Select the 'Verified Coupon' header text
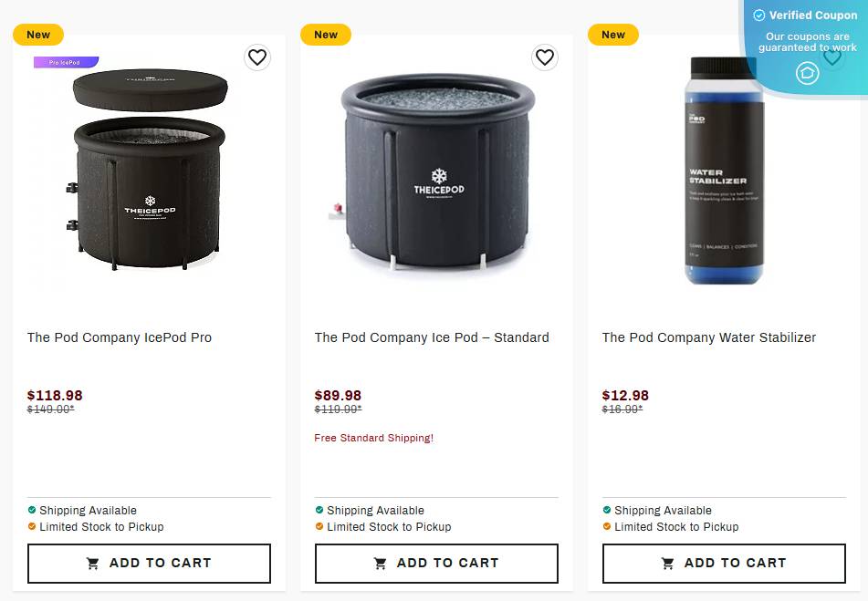Image resolution: width=868 pixels, height=601 pixels. (812, 16)
